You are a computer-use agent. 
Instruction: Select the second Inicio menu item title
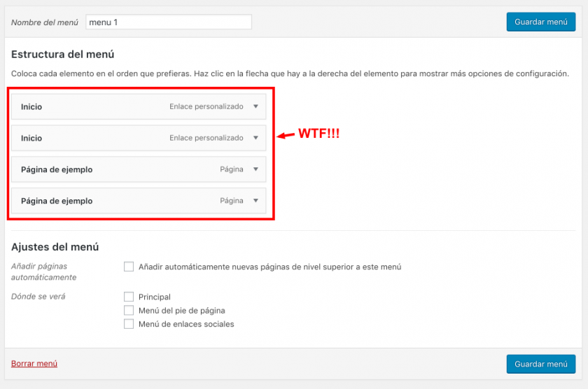pyautogui.click(x=31, y=139)
